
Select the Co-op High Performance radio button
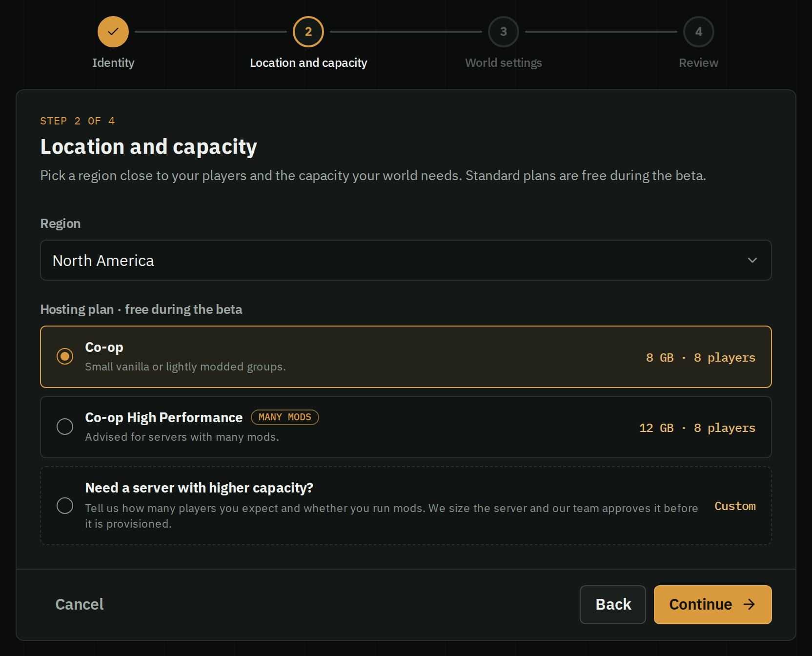[65, 427]
